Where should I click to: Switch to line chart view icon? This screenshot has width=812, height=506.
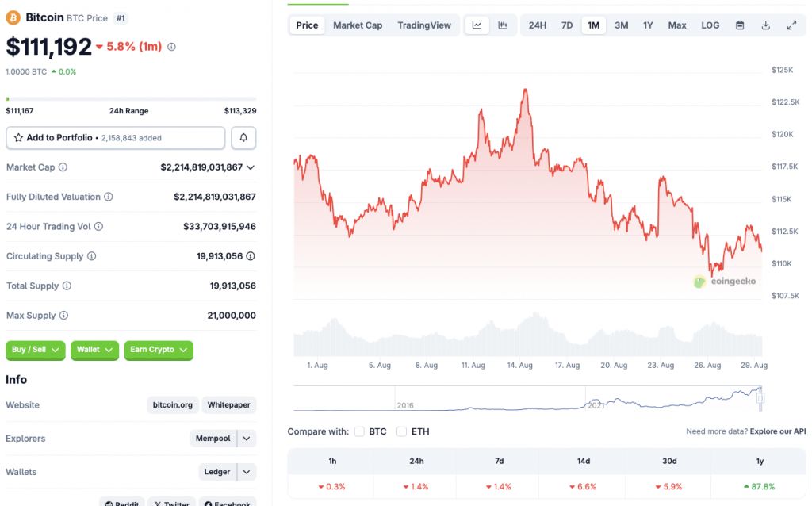tap(477, 25)
